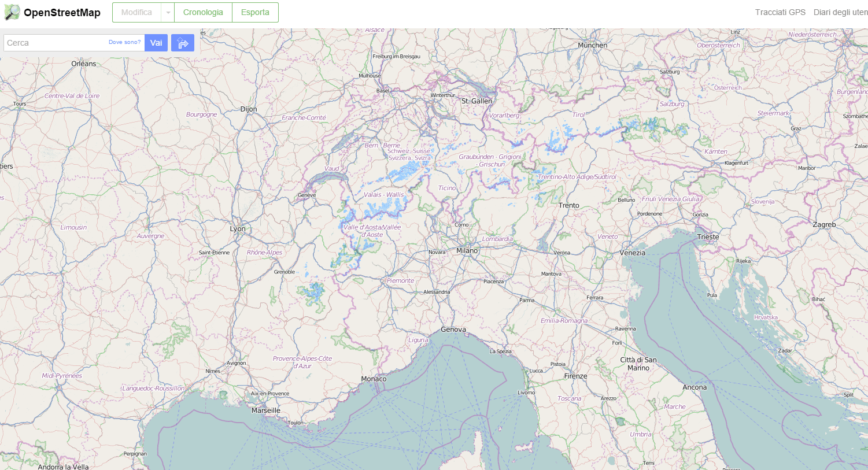868x470 pixels.
Task: Click the Zagreb city label
Action: 824,225
